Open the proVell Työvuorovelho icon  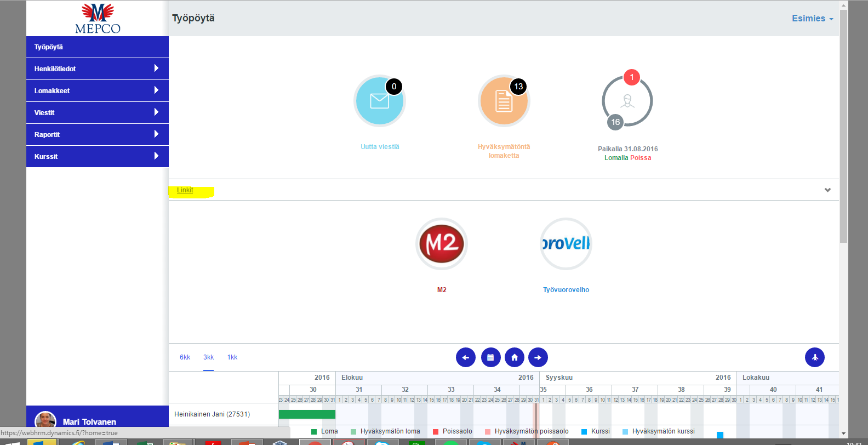pyautogui.click(x=566, y=244)
